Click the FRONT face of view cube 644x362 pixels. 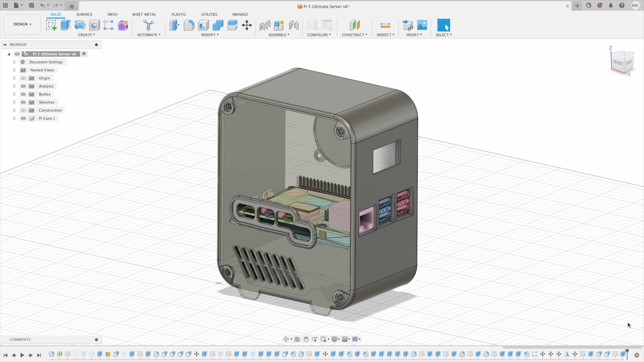point(617,63)
